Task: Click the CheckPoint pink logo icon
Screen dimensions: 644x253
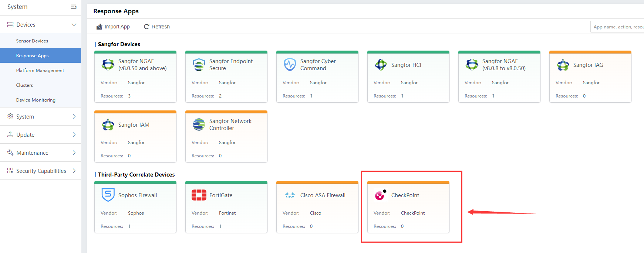Action: [380, 195]
